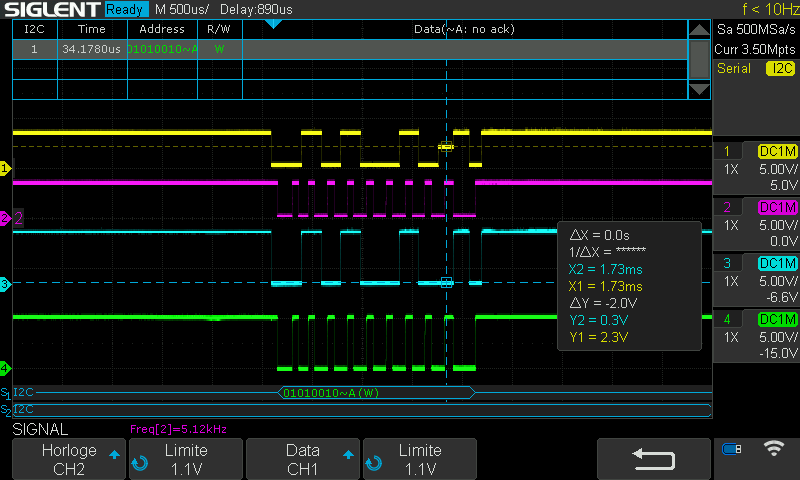This screenshot has height=480, width=800.
Task: Select decode table row 1
Action: pos(350,49)
